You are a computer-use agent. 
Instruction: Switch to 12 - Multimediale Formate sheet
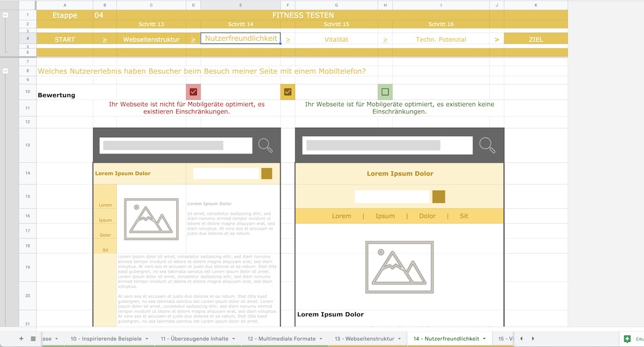[281, 339]
